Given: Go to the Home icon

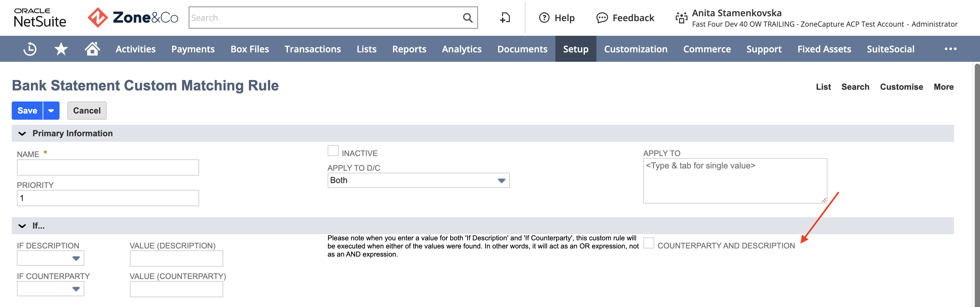Looking at the screenshot, I should [x=92, y=49].
